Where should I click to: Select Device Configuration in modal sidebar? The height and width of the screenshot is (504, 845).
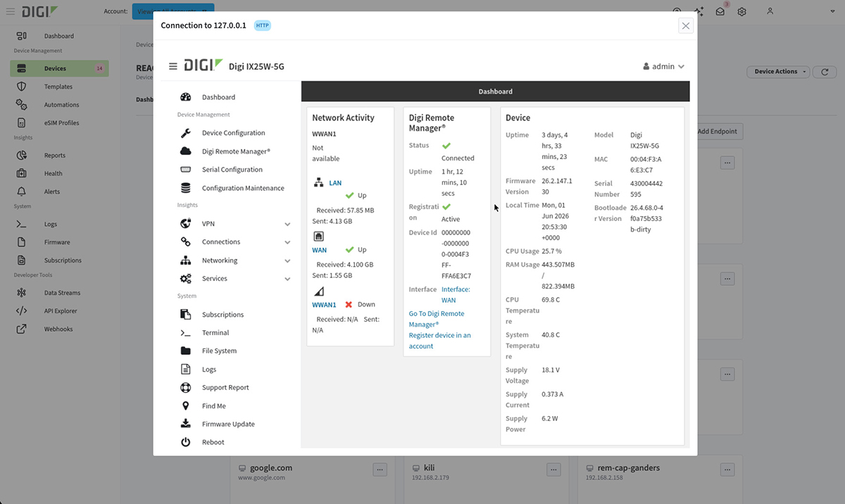click(x=233, y=133)
